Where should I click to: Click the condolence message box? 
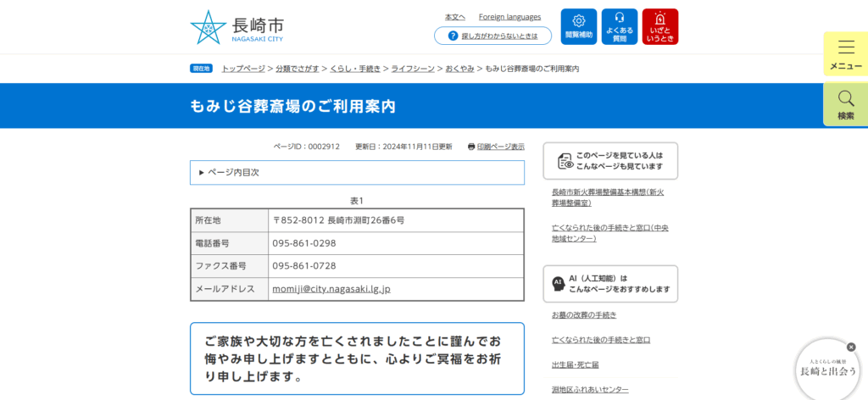pos(357,358)
